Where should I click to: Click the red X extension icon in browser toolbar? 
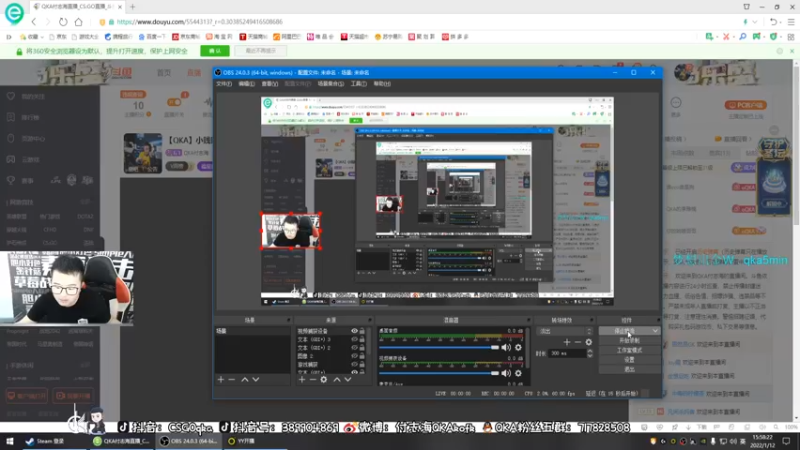click(x=726, y=37)
